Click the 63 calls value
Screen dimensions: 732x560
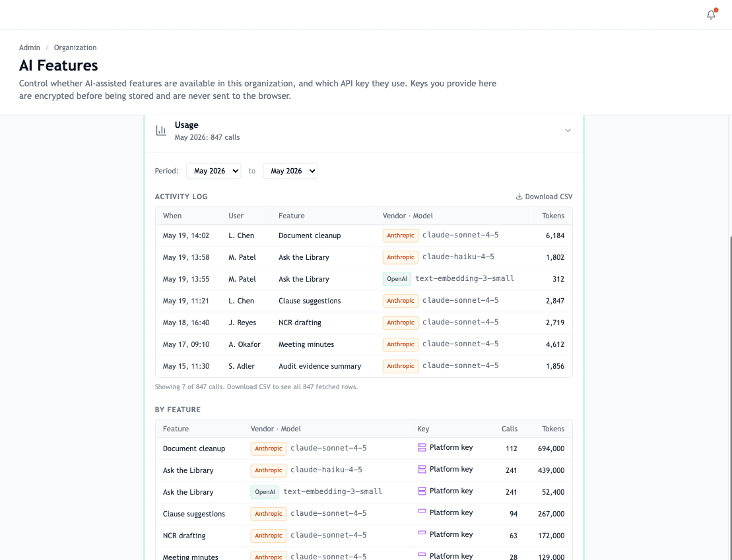click(x=514, y=536)
